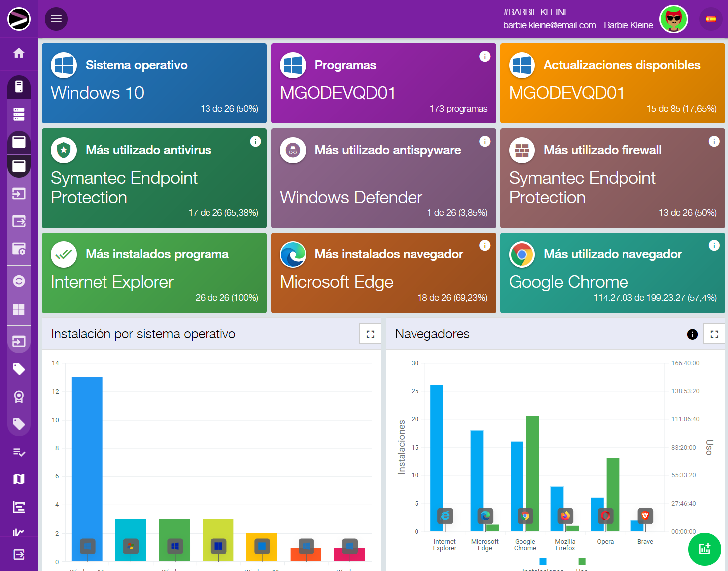Open the checklist icon in the sidebar

click(x=19, y=452)
